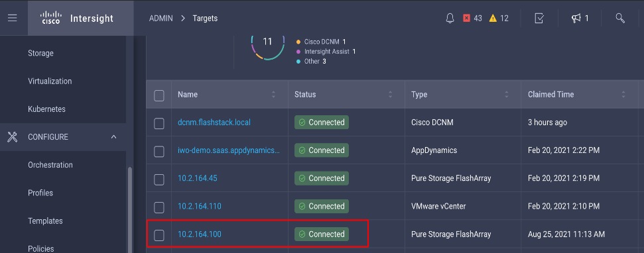This screenshot has width=644, height=253.
Task: Check the 10.2.164.110 row checkbox
Action: tap(159, 207)
